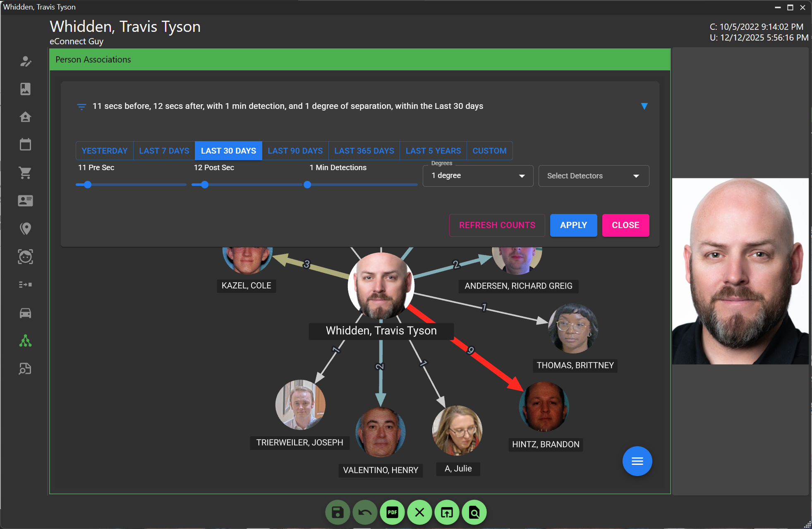Click the document search icon in bottom toolbar
This screenshot has height=529, width=812.
click(474, 512)
